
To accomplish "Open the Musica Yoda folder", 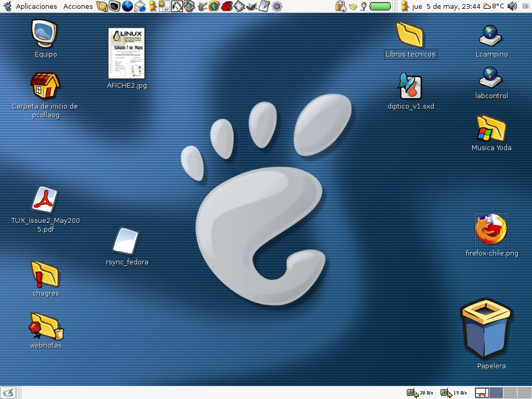I will click(491, 128).
